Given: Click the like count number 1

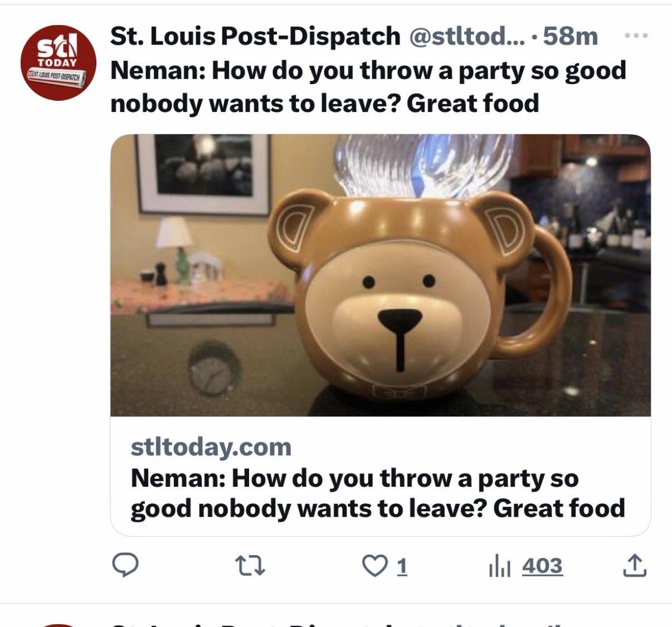Looking at the screenshot, I should (402, 566).
